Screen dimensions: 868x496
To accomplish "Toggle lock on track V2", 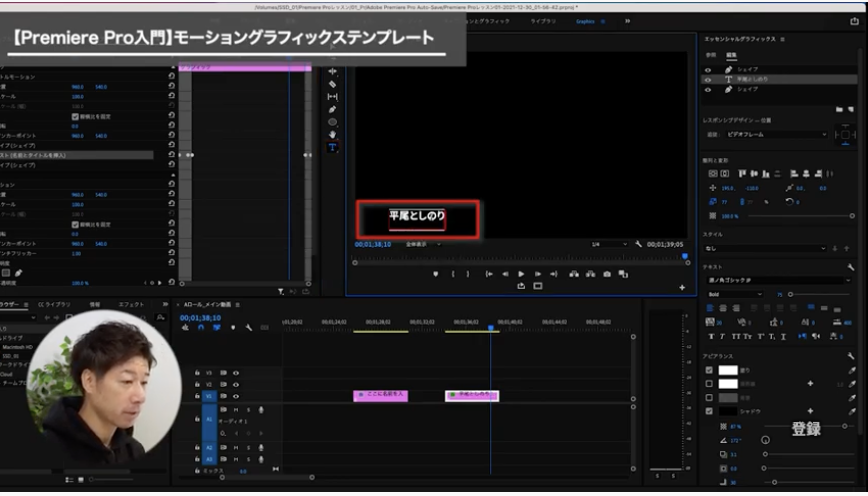I will 197,384.
